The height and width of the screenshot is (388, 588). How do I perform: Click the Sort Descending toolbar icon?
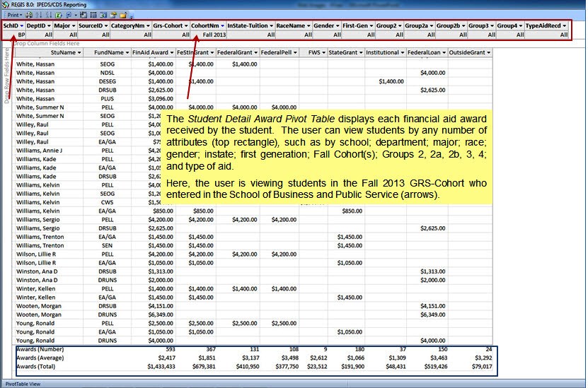(49, 15)
